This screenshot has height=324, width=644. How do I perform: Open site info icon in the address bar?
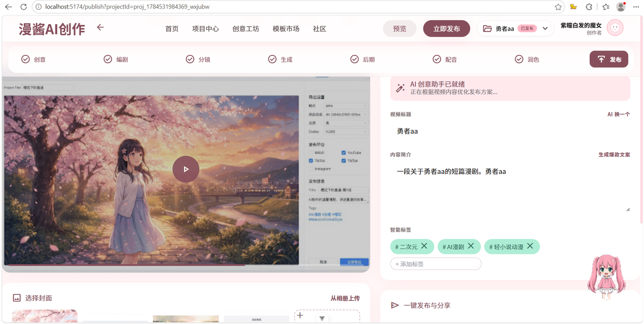coord(39,7)
